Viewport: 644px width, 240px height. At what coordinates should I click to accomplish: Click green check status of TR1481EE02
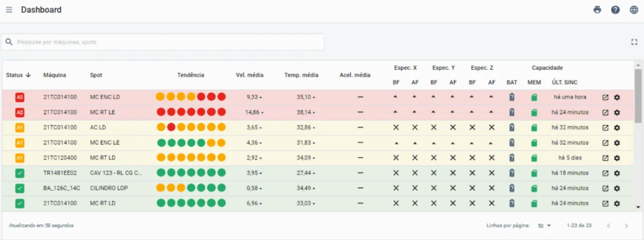19,173
